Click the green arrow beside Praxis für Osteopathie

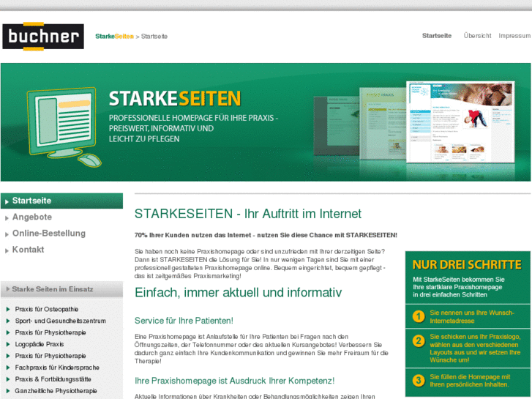8,309
